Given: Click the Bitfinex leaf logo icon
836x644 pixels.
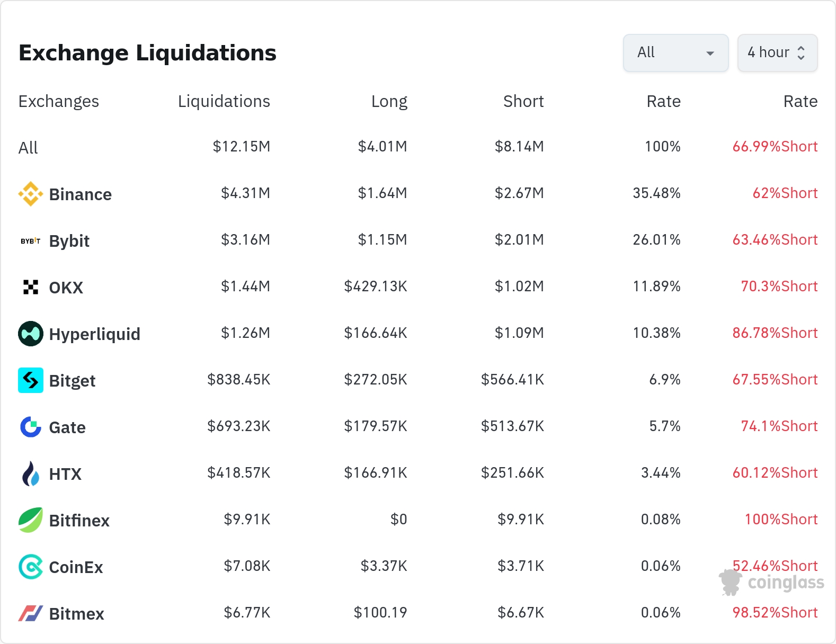Looking at the screenshot, I should (31, 520).
